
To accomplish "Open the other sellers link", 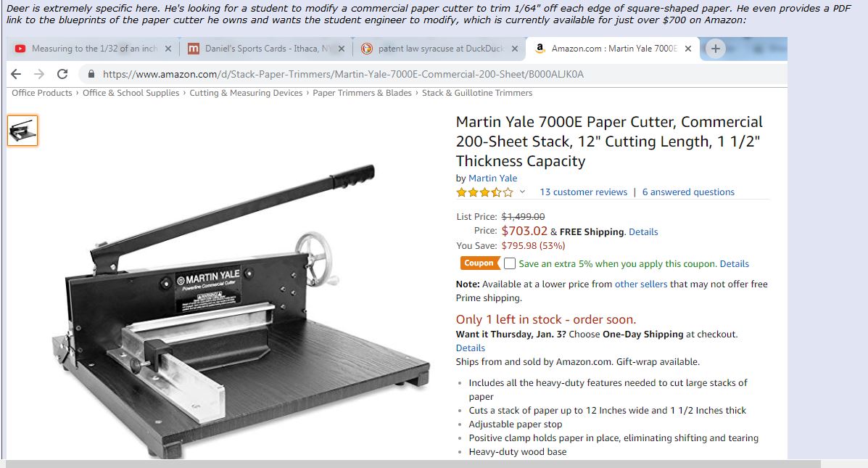I will pyautogui.click(x=641, y=284).
